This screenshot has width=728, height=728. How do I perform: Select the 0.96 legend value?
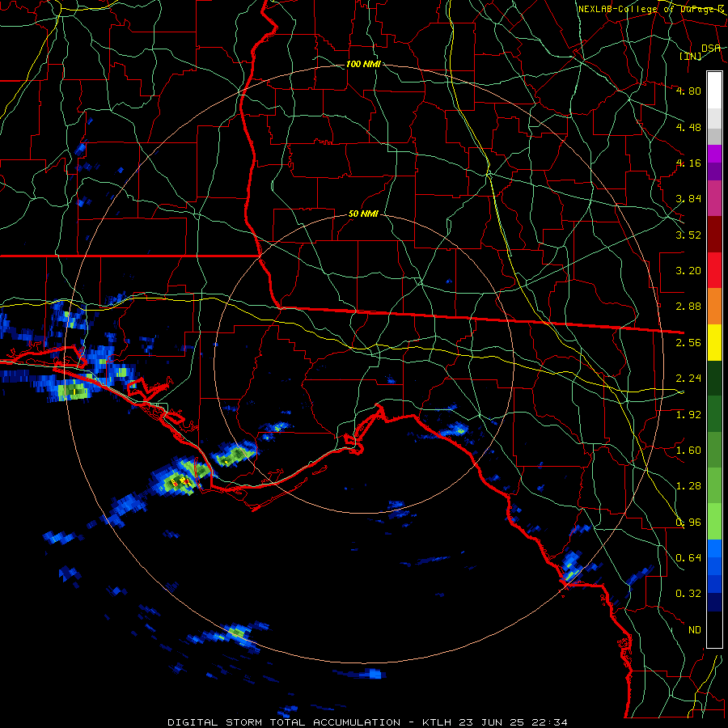pyautogui.click(x=688, y=523)
